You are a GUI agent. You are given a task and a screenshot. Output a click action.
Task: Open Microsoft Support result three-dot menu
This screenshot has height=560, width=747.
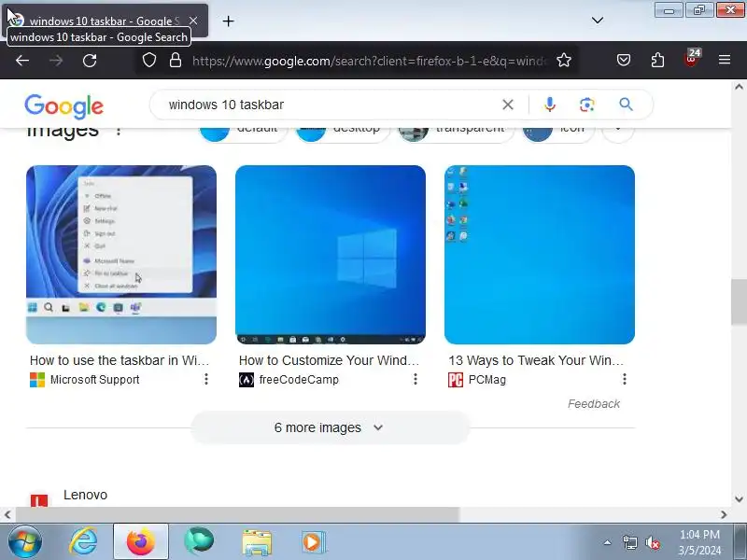point(206,379)
